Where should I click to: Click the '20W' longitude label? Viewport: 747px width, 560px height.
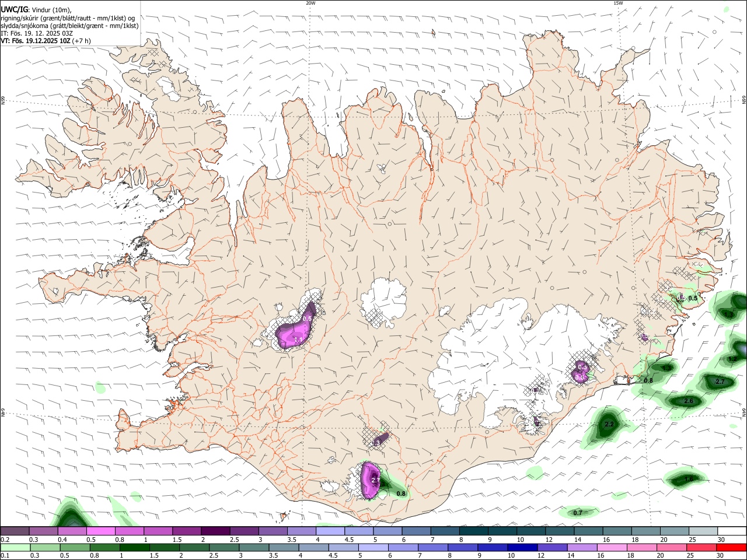coord(310,3)
